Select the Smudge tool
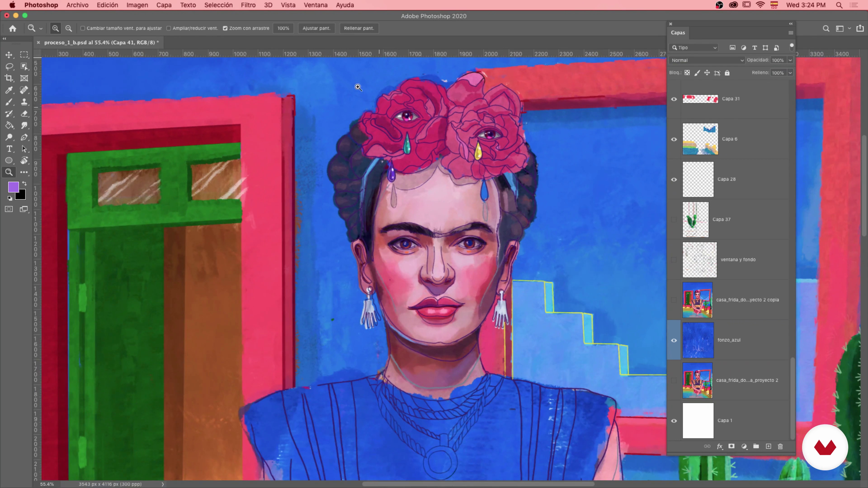 click(24, 125)
